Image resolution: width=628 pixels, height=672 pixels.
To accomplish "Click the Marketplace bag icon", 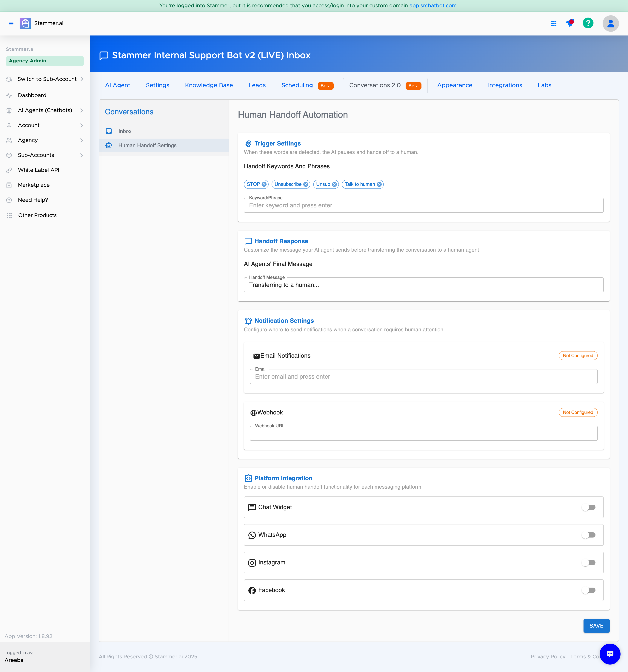I will (9, 185).
